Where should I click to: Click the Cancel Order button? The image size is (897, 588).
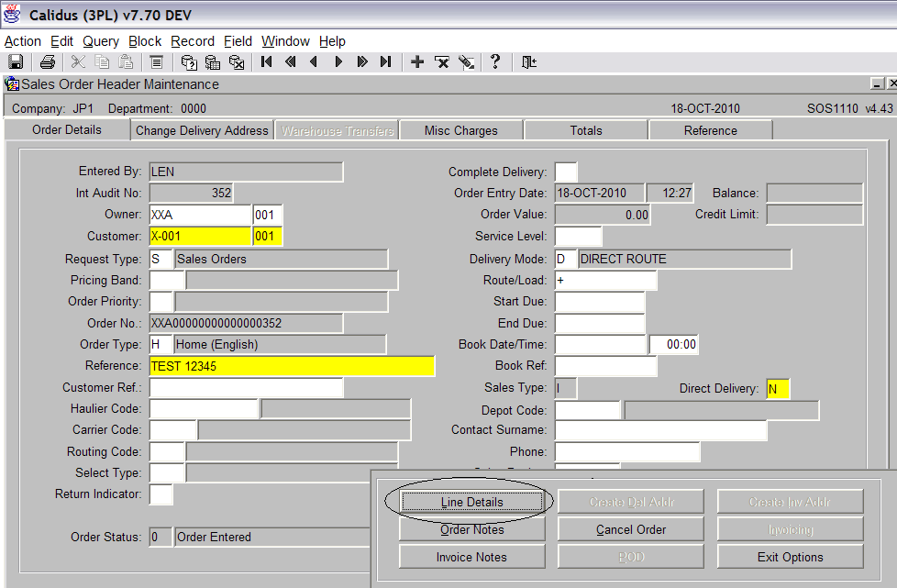click(631, 529)
